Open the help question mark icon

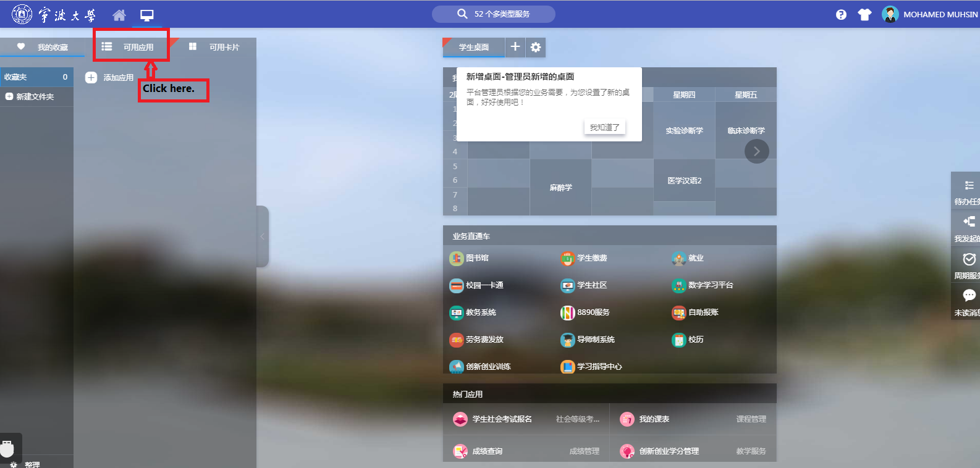841,15
